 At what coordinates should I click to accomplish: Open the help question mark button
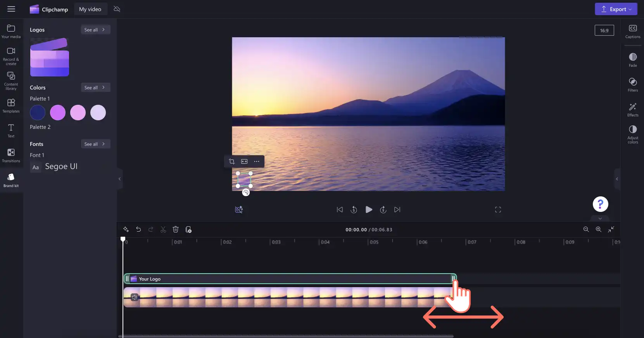(x=600, y=204)
